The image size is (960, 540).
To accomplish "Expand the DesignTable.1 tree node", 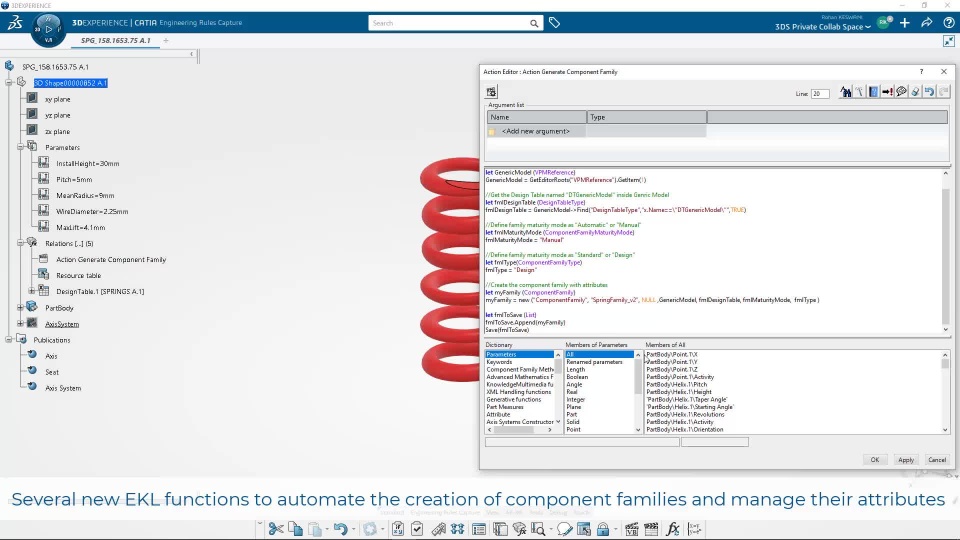I will pyautogui.click(x=32, y=291).
